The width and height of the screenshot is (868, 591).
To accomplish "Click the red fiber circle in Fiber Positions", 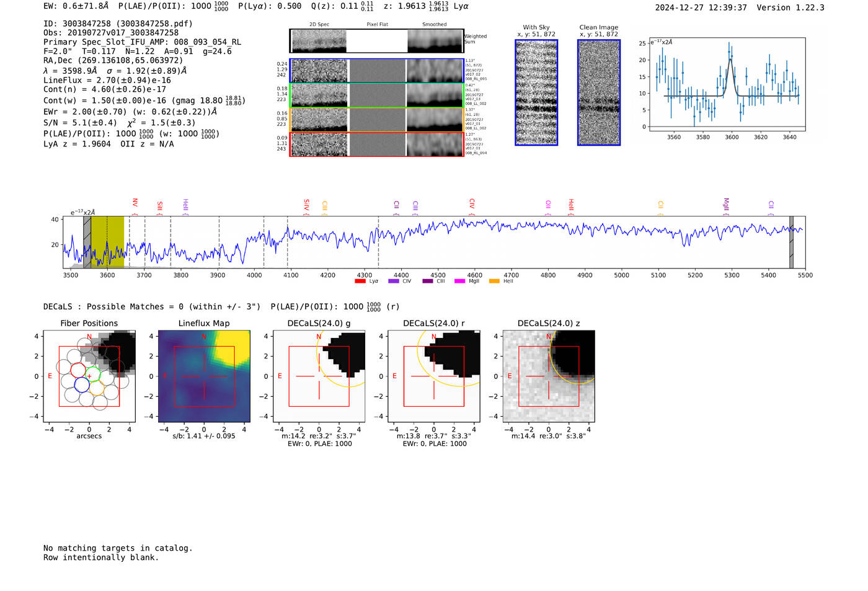I will (78, 370).
